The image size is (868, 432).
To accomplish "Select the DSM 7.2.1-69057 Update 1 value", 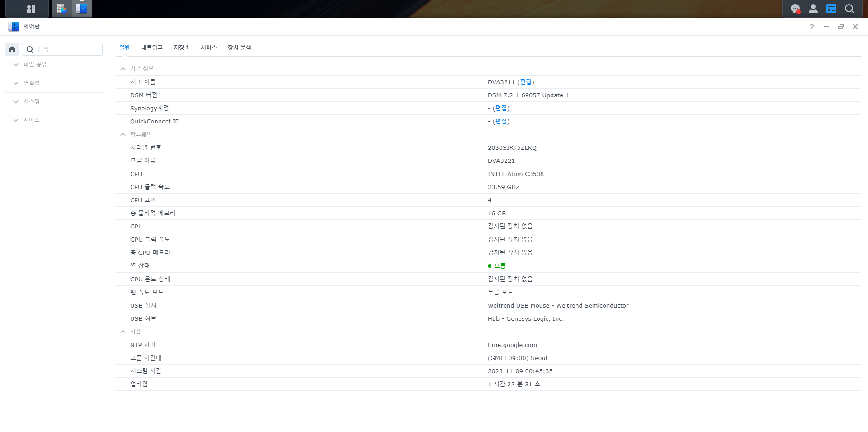I will click(528, 95).
